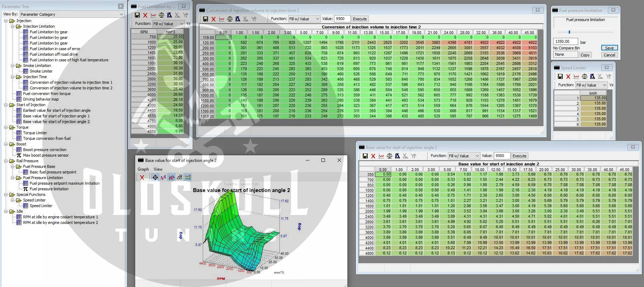644x287 pixels.
Task: Toggle the color bands legend button in graph
Action: coord(188,177)
